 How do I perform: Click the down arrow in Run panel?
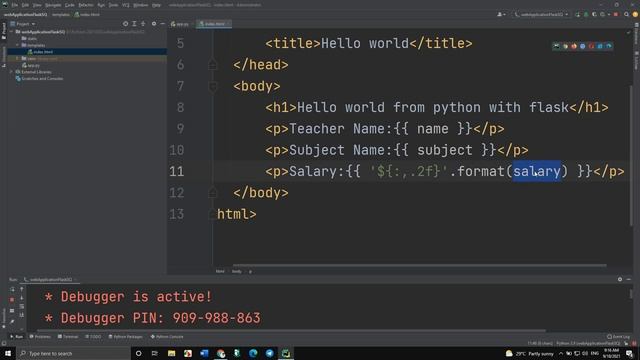22,298
